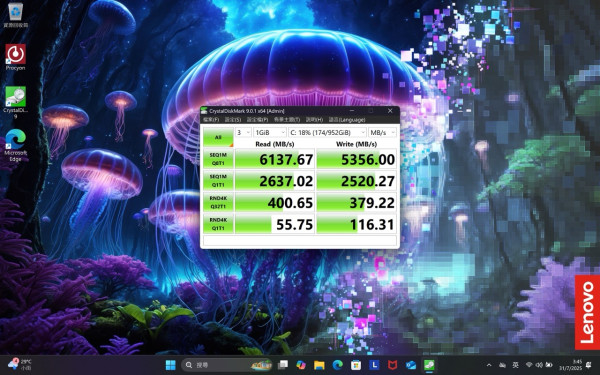Run the RND4K Q32T1 test
This screenshot has width=600, height=375.
pyautogui.click(x=218, y=202)
